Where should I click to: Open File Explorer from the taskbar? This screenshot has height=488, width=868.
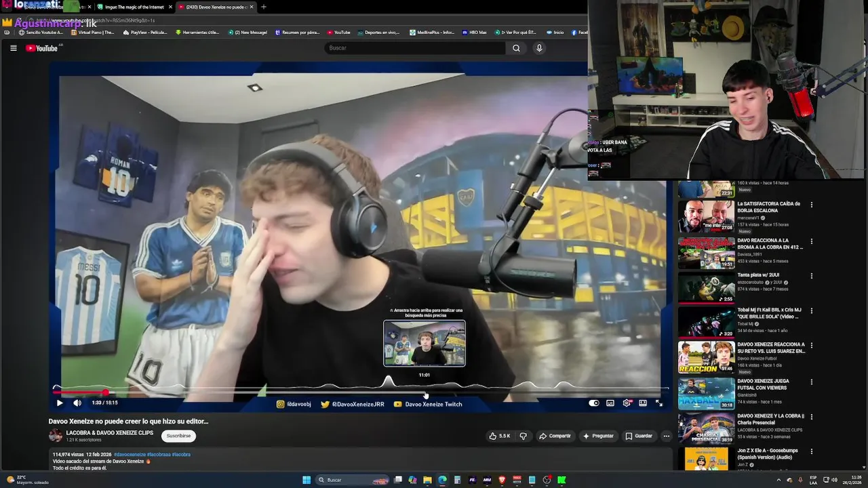[427, 480]
